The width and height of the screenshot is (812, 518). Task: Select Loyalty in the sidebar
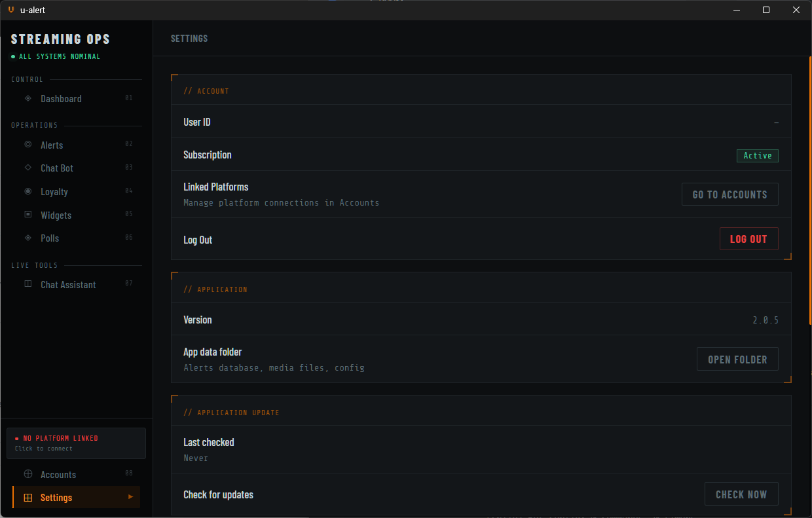77,192
